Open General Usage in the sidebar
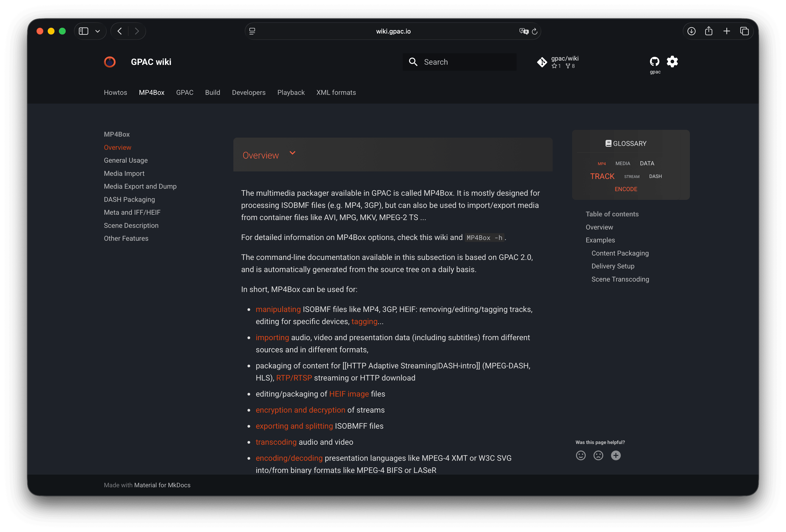 tap(126, 160)
